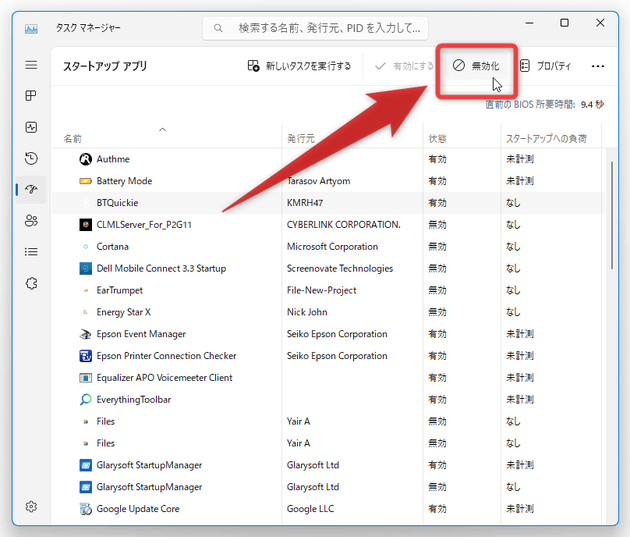Open the three-dot more options menu
The height and width of the screenshot is (537, 630).
[597, 66]
